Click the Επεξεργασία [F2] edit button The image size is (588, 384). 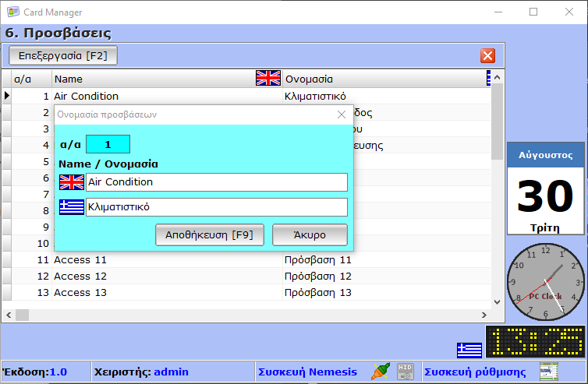[x=62, y=55]
